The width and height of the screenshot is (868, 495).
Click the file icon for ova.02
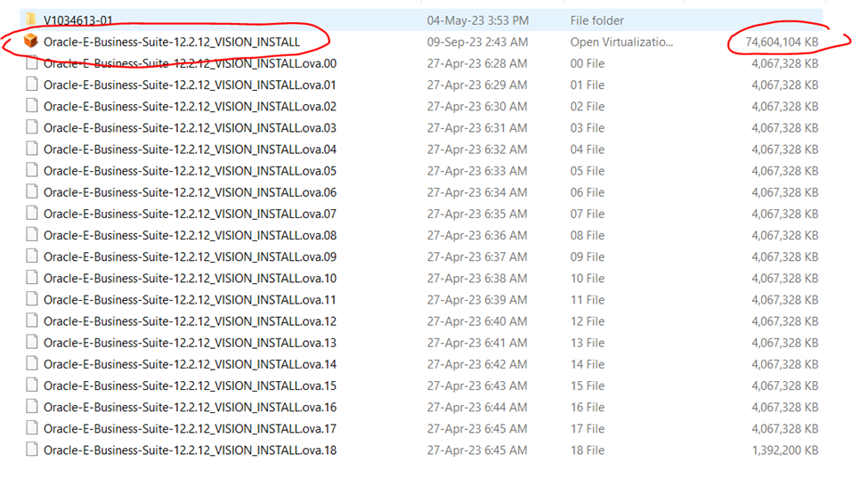pos(32,106)
